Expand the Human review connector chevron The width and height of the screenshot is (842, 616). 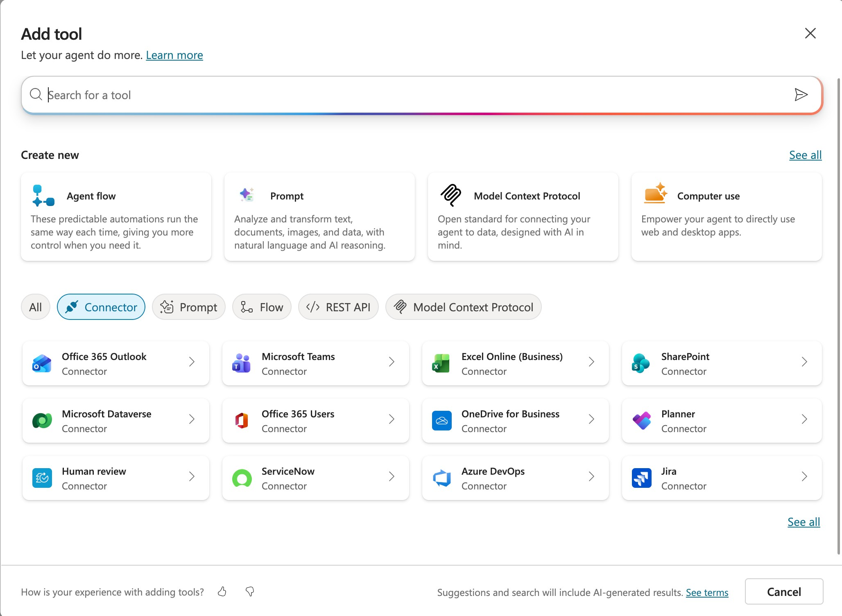[x=192, y=476]
